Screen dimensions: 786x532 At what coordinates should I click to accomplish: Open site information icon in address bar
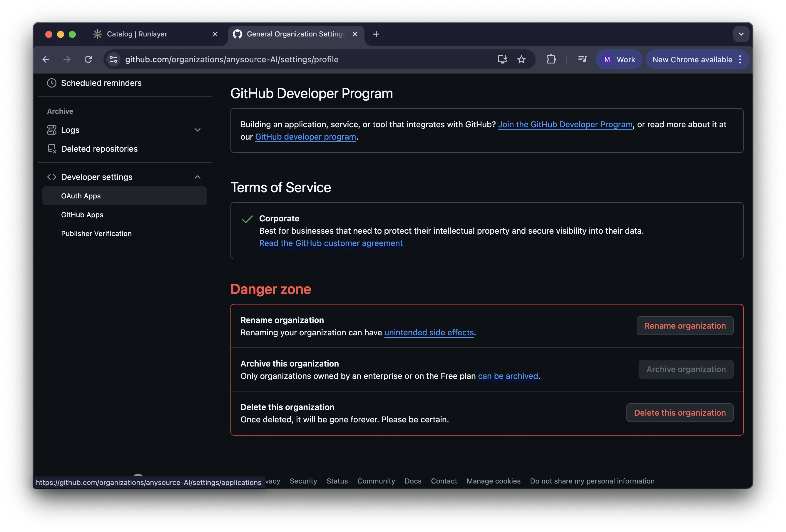(x=114, y=60)
